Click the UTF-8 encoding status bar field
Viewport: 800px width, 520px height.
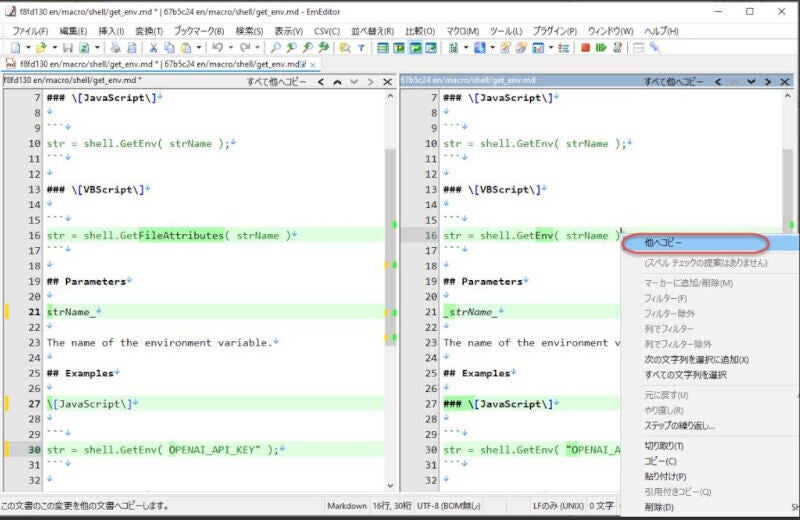446,506
